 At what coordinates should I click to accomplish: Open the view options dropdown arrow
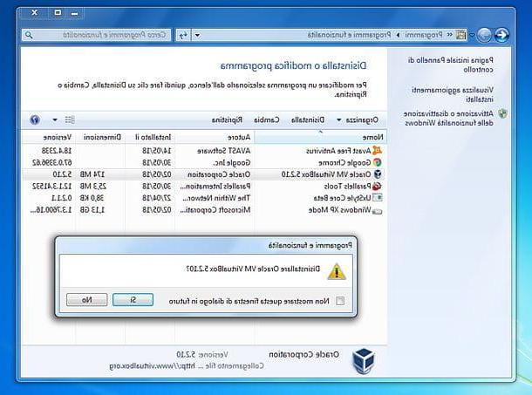pos(55,119)
